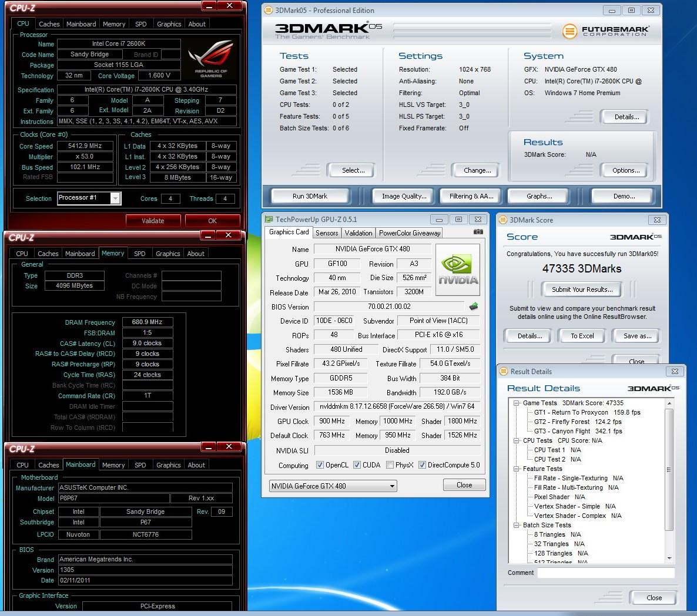Open the Filtering & AA dialog
The height and width of the screenshot is (616, 697).
(471, 196)
